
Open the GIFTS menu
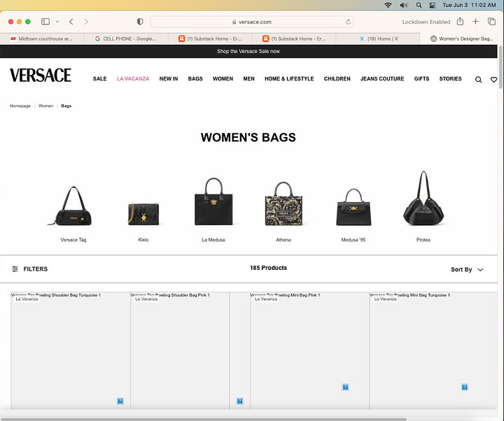click(x=421, y=79)
